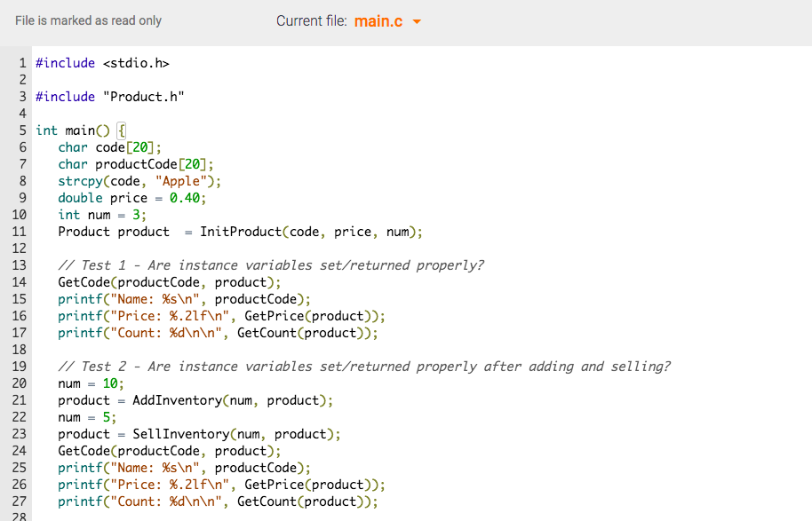Click printf Price statement on line 16
Image resolution: width=812 pixels, height=521 pixels.
[x=221, y=316]
